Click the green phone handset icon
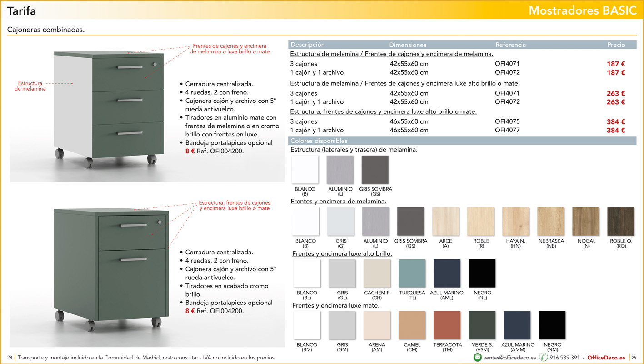Viewport: 644px width, 364px height. 544,358
